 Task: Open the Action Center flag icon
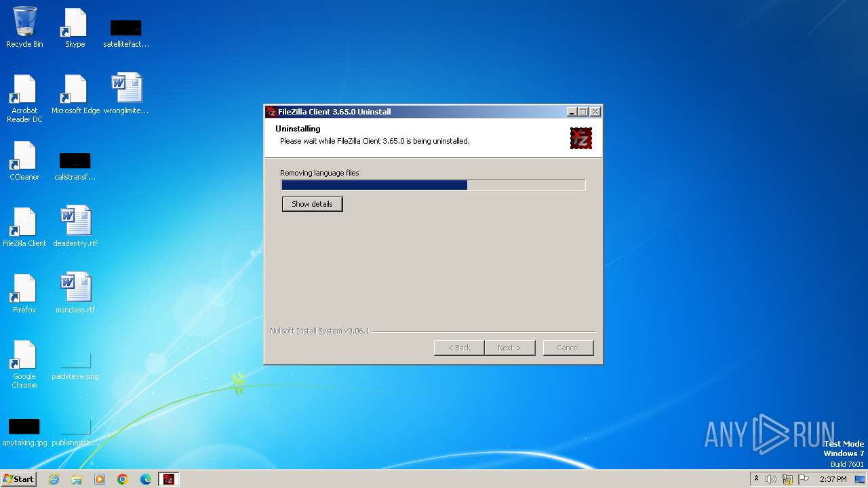[804, 479]
